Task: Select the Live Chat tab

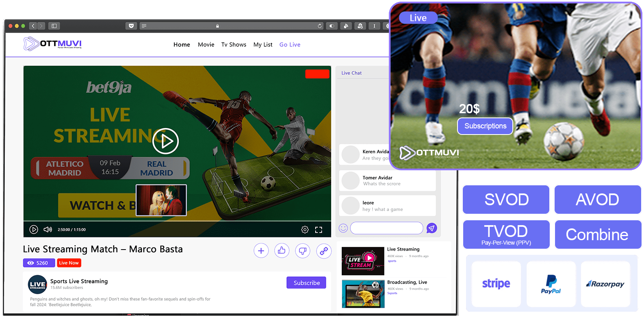Action: (351, 73)
